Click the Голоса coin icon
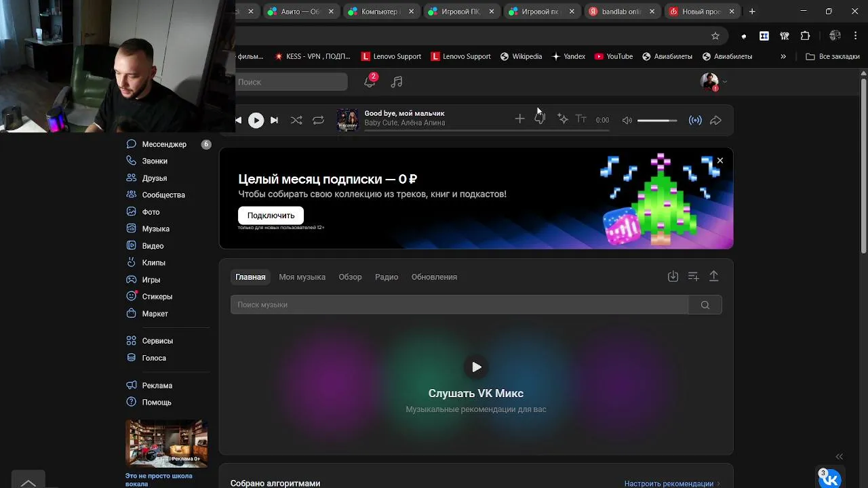The height and width of the screenshot is (488, 868). point(132,358)
